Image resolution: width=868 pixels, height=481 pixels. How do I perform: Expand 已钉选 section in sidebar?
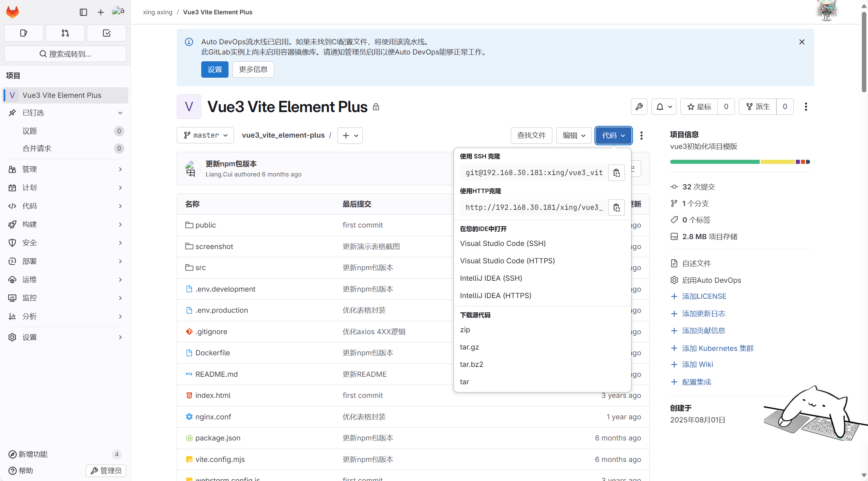click(x=65, y=113)
